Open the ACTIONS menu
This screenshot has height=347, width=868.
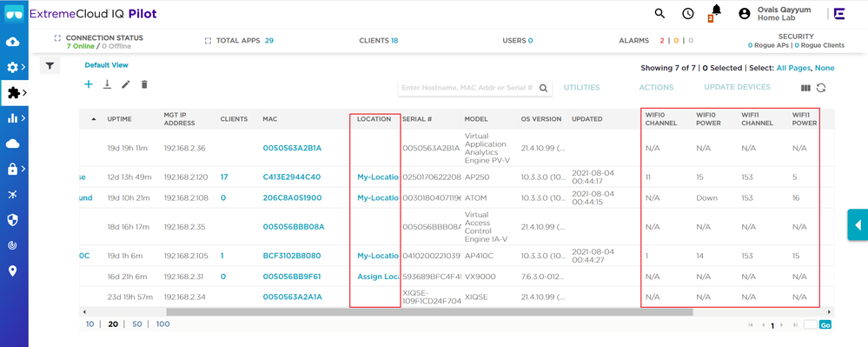(x=656, y=88)
